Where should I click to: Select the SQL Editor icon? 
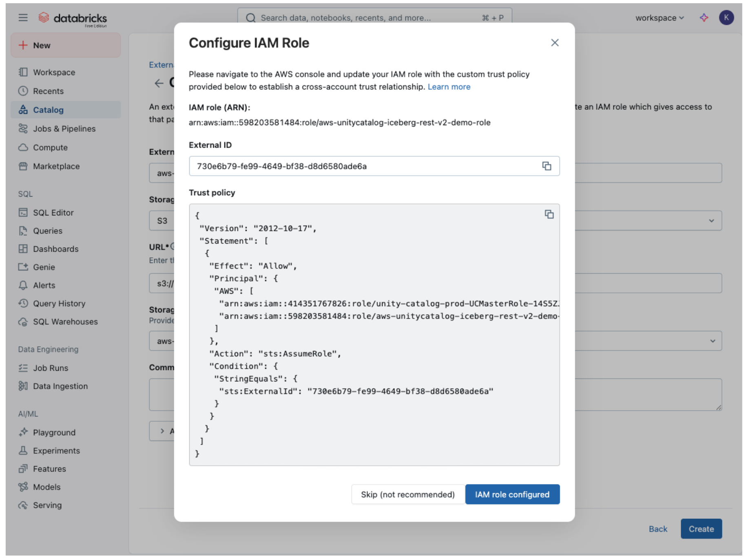24,212
